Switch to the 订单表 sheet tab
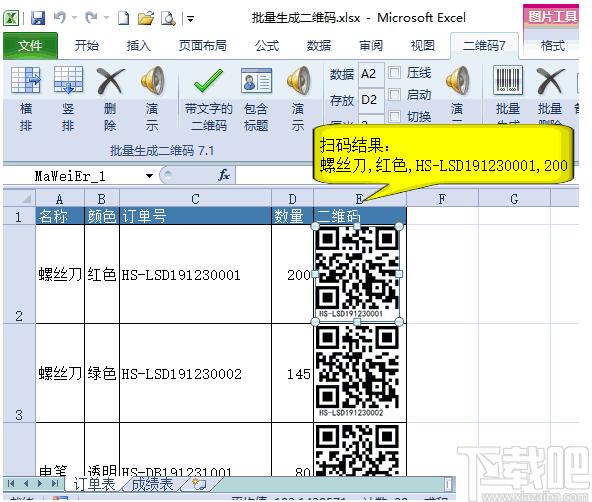This screenshot has width=592, height=502. coord(94,484)
